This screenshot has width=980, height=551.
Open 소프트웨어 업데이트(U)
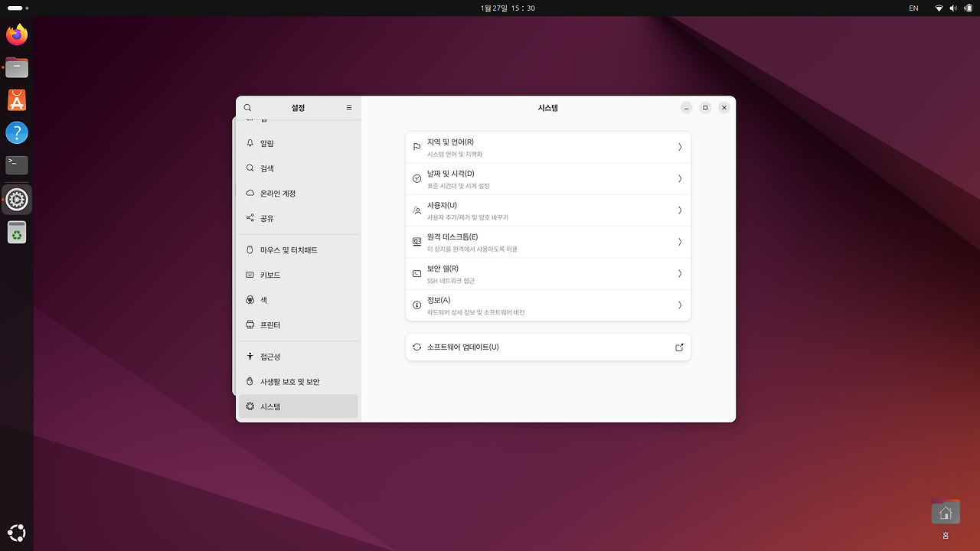tap(548, 347)
